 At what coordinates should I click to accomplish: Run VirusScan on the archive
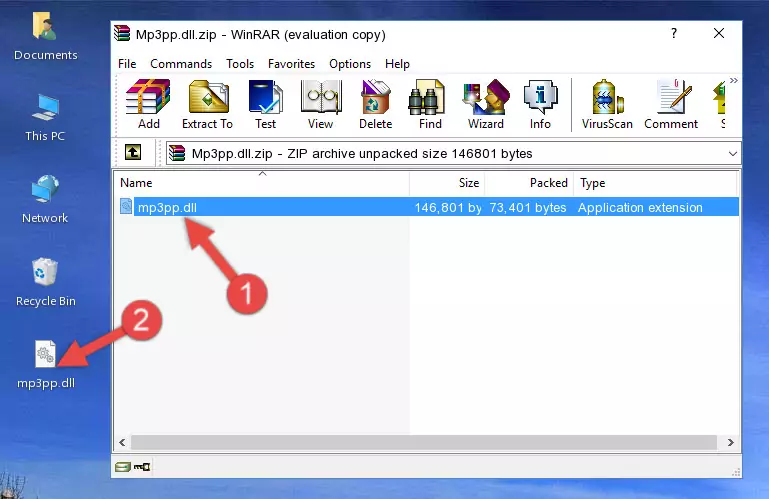point(607,104)
